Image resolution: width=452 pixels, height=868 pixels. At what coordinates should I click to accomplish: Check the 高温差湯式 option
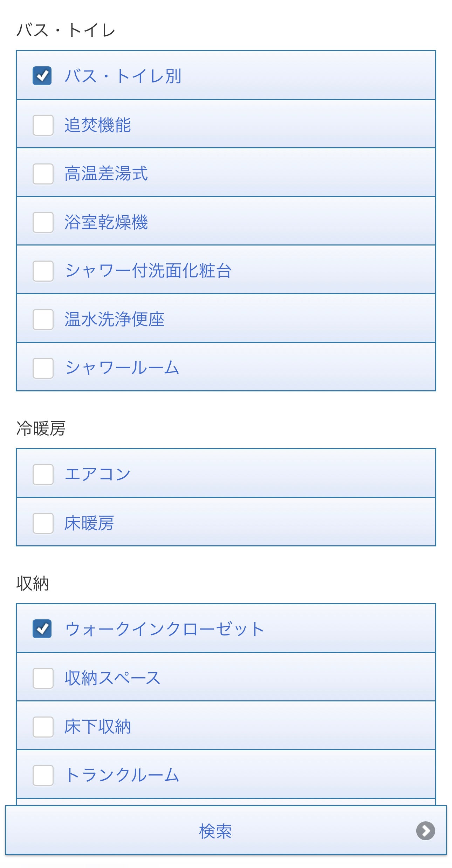(43, 174)
